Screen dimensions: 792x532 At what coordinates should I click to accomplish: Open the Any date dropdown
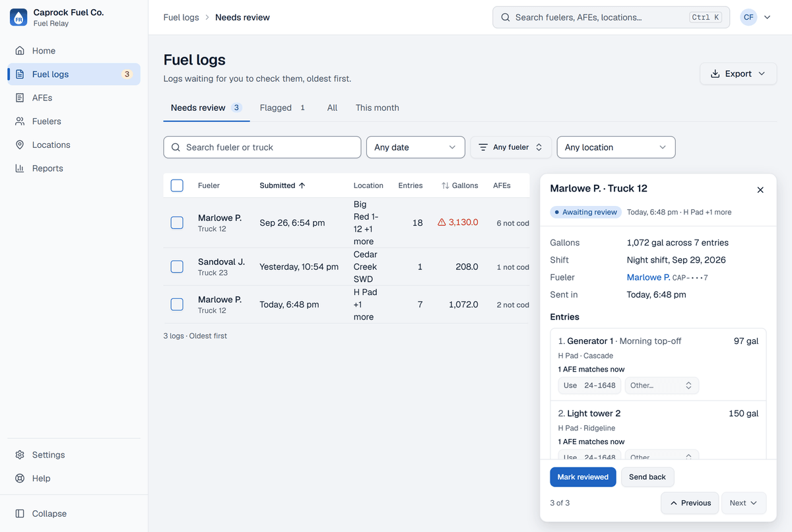point(416,147)
